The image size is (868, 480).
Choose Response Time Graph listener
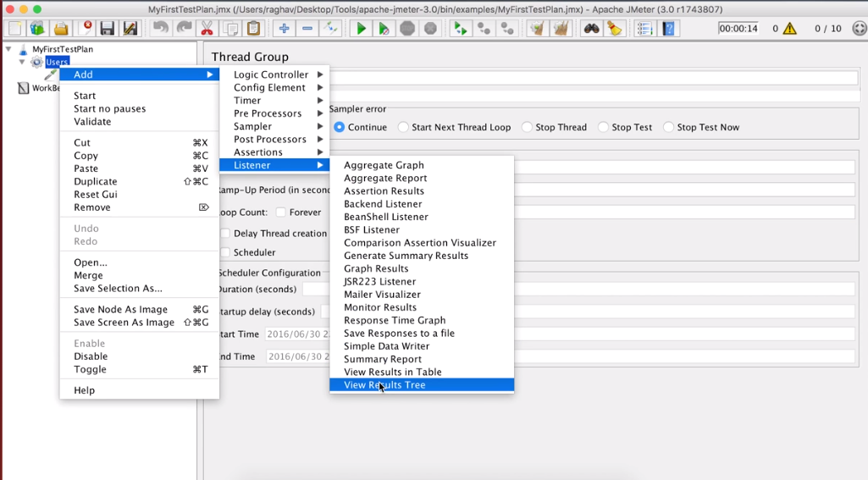click(422, 321)
